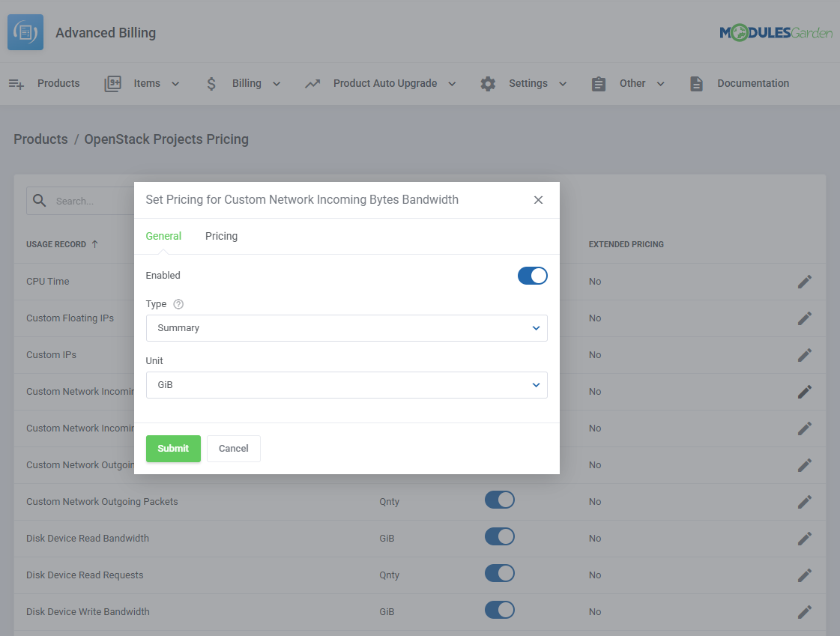Expand the Product Auto Upgrade chevron
Viewport: 840px width, 636px height.
tap(452, 84)
